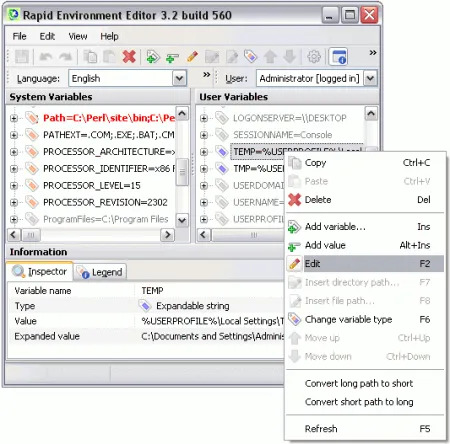Choose Add value in context menu
450x444 pixels.
click(365, 245)
